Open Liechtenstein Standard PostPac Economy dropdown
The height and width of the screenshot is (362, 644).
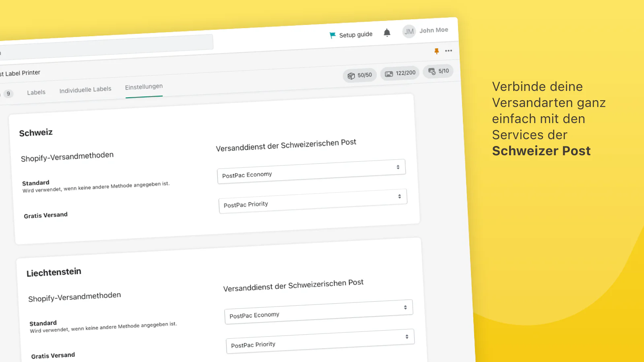[x=318, y=312]
